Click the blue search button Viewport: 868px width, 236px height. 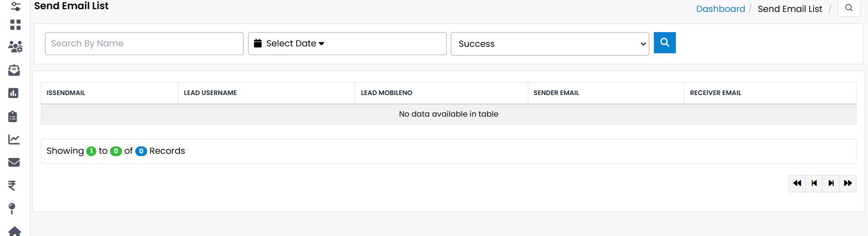(x=664, y=43)
